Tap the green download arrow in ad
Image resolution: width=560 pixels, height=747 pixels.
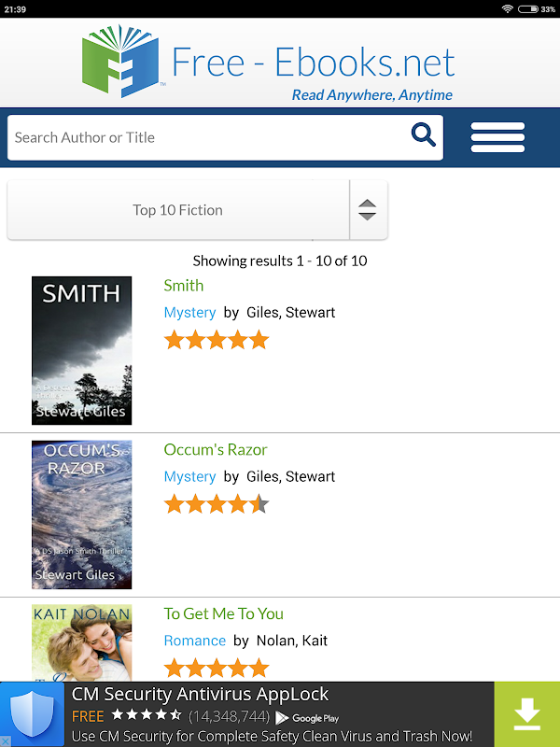tap(527, 714)
